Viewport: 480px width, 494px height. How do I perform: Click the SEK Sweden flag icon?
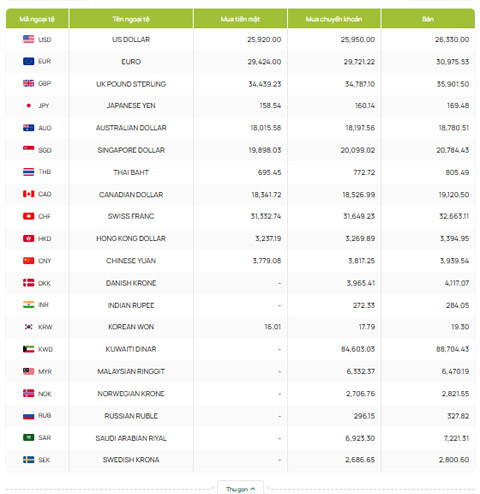(28, 460)
